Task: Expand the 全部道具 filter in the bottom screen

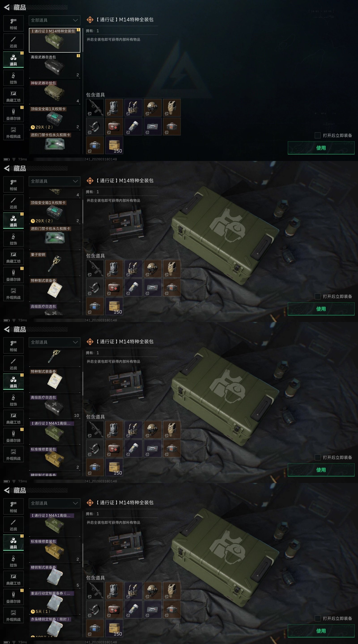Action: (x=55, y=503)
